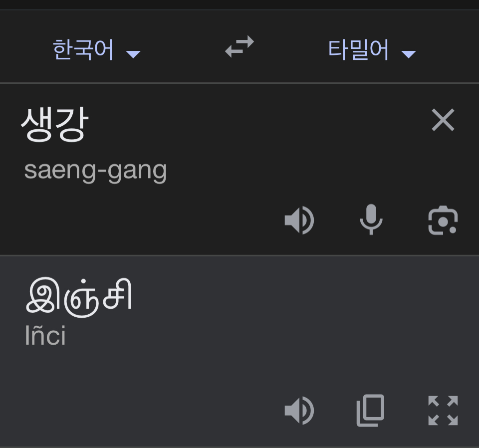Copy the Tamil translation
Viewport: 479px width, 448px height.
(x=371, y=411)
